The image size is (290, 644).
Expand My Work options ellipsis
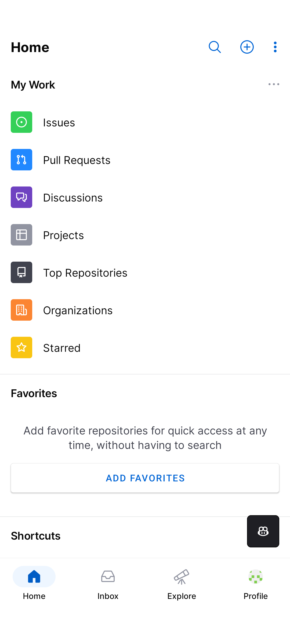point(274,84)
